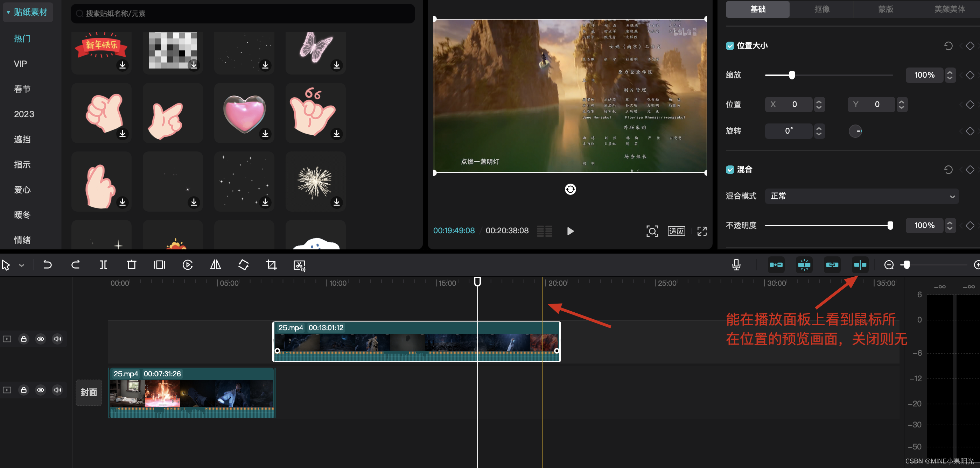Select the VIP sticker category
The height and width of the screenshot is (468, 980).
(20, 64)
